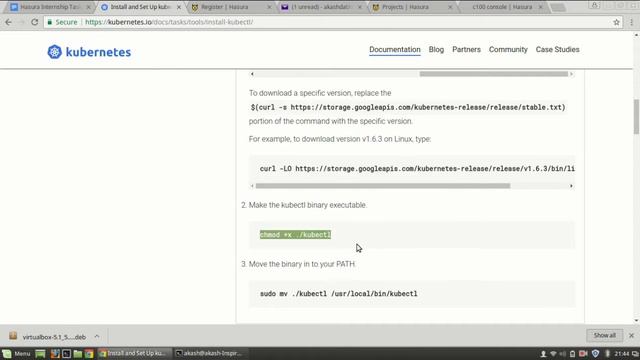640x360 pixels.
Task: Open Chrome three-dot menu
Action: coord(631,22)
